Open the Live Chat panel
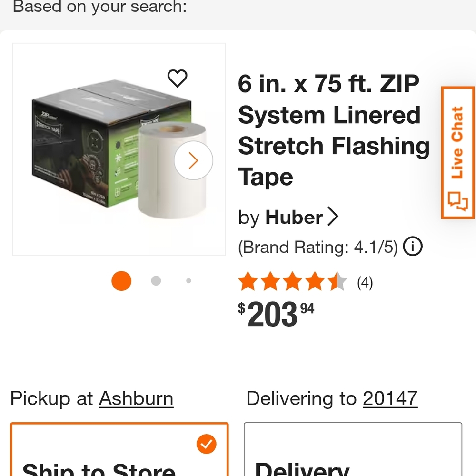 (x=458, y=152)
